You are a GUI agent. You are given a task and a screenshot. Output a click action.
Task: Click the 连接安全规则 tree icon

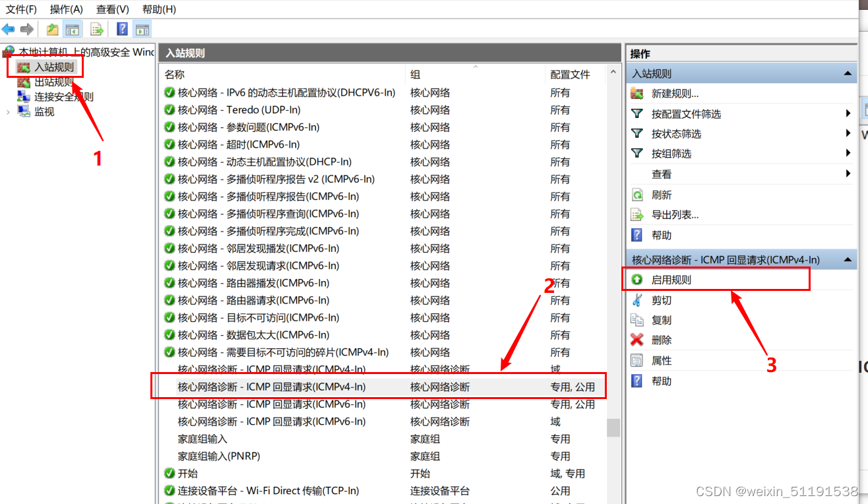[24, 97]
